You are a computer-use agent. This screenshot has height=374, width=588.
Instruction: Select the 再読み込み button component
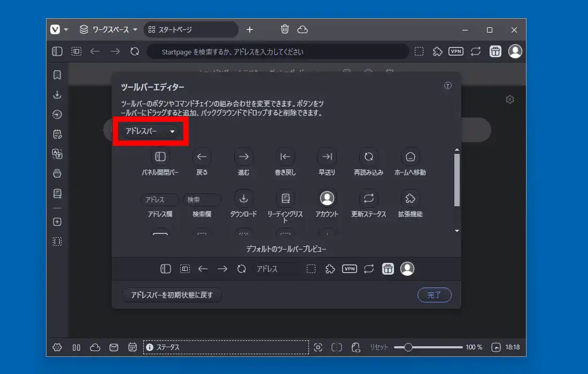369,162
